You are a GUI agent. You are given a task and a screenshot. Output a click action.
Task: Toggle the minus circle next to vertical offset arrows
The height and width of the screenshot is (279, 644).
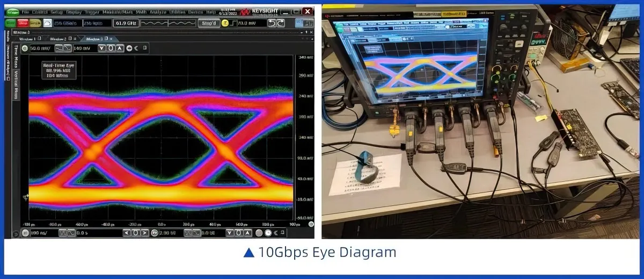129,48
